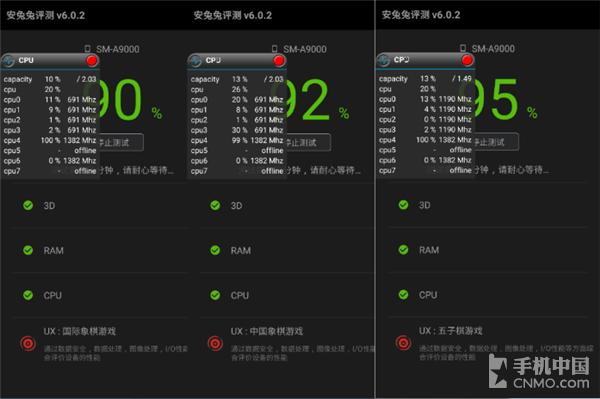Click the green 3D checkmark on the 国际象棋游戏 screen
Screen dimensions: 600x399
pyautogui.click(x=28, y=205)
